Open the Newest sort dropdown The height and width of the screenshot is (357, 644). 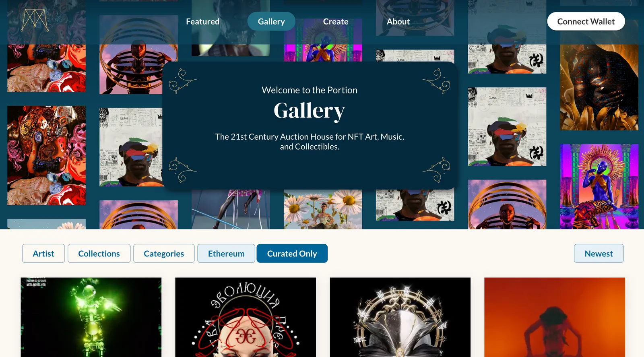coord(599,254)
